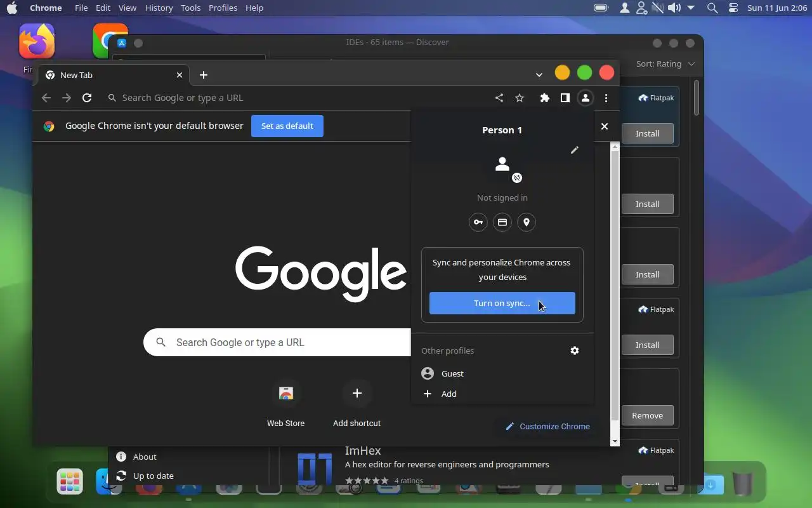Close the New Tab tab
812x508 pixels.
click(x=180, y=75)
